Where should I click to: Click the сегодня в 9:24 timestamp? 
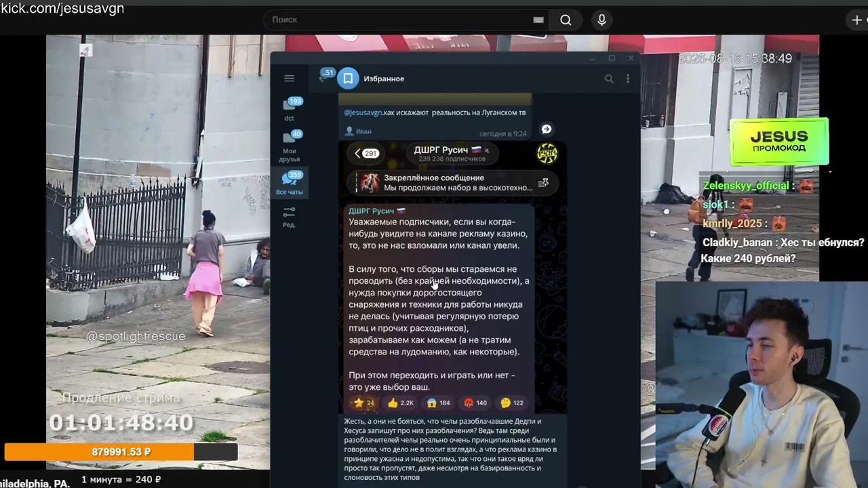(503, 134)
